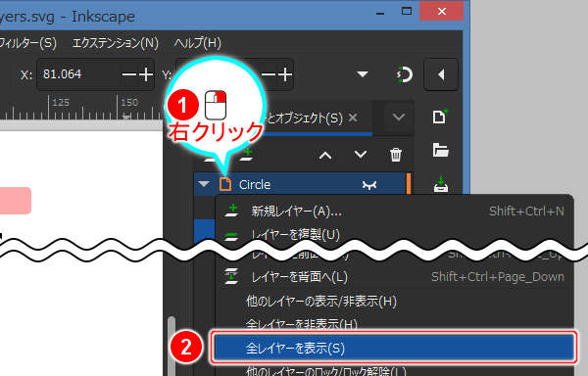Decrease the X value with the minus button
Screen dimensions: 588x376
129,74
